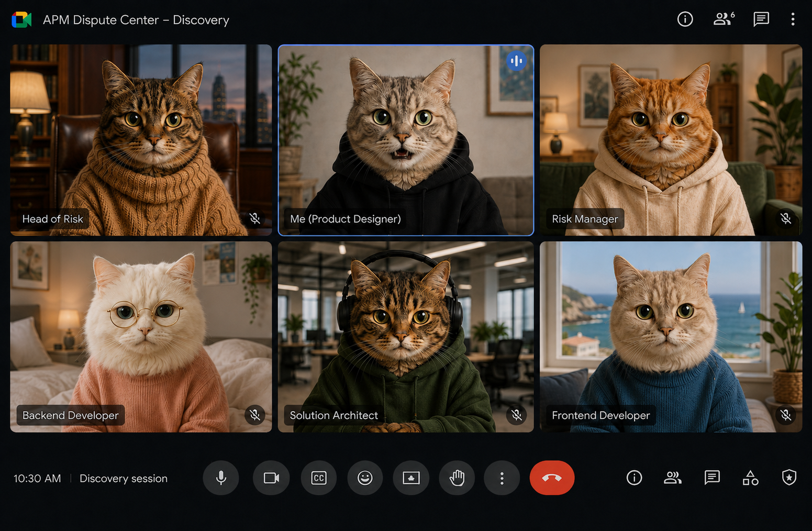The image size is (812, 531).
Task: Click the "10:30 AM" clock text
Action: [37, 478]
